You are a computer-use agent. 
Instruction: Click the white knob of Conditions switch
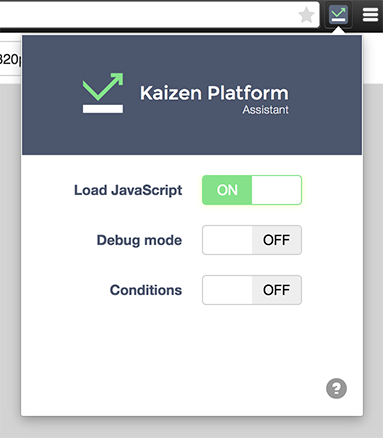click(x=227, y=290)
